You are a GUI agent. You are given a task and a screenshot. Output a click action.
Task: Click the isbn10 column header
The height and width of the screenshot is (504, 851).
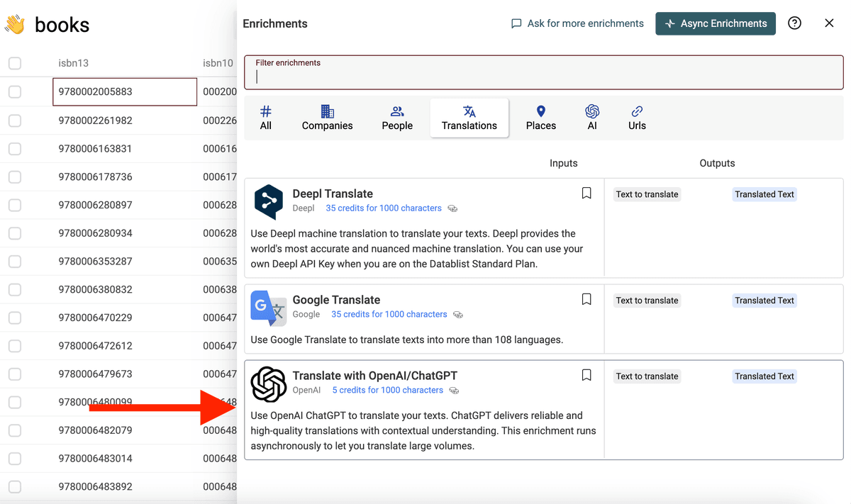pos(218,63)
